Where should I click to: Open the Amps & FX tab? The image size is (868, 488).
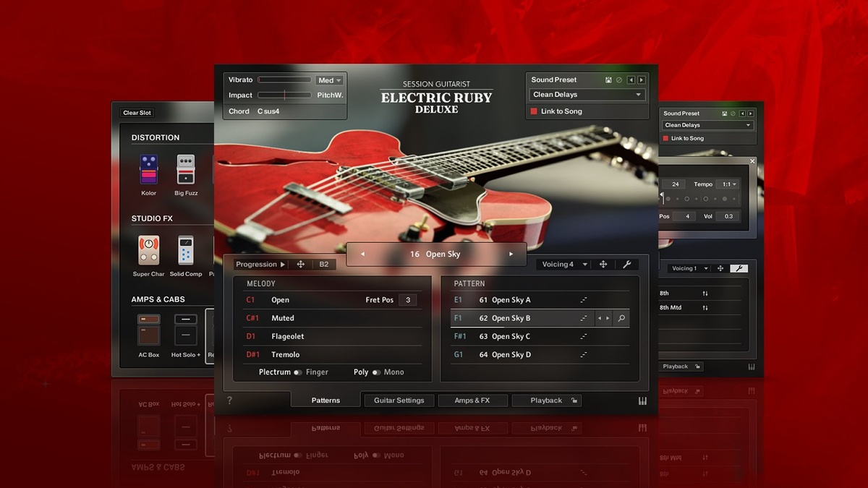tap(472, 401)
